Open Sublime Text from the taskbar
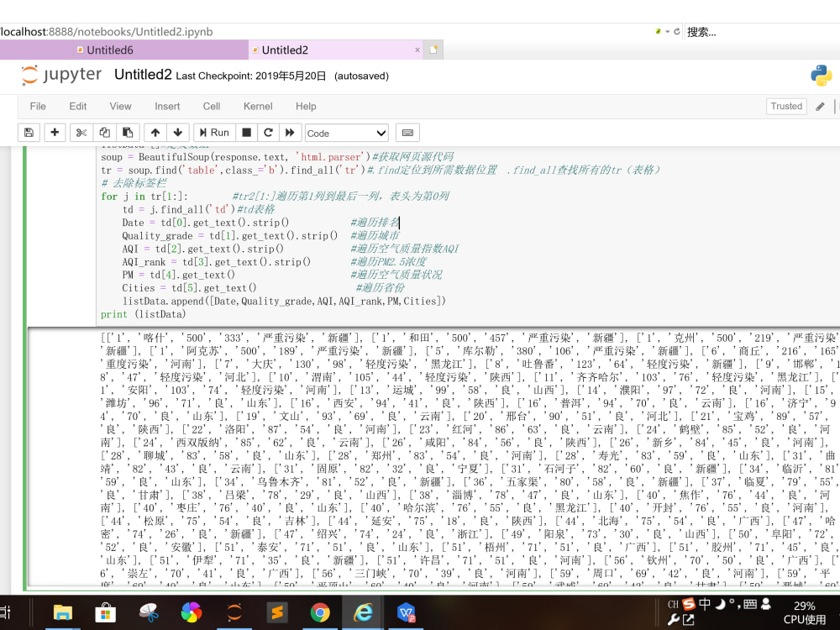Screen dimensions: 840x630 coord(277,612)
